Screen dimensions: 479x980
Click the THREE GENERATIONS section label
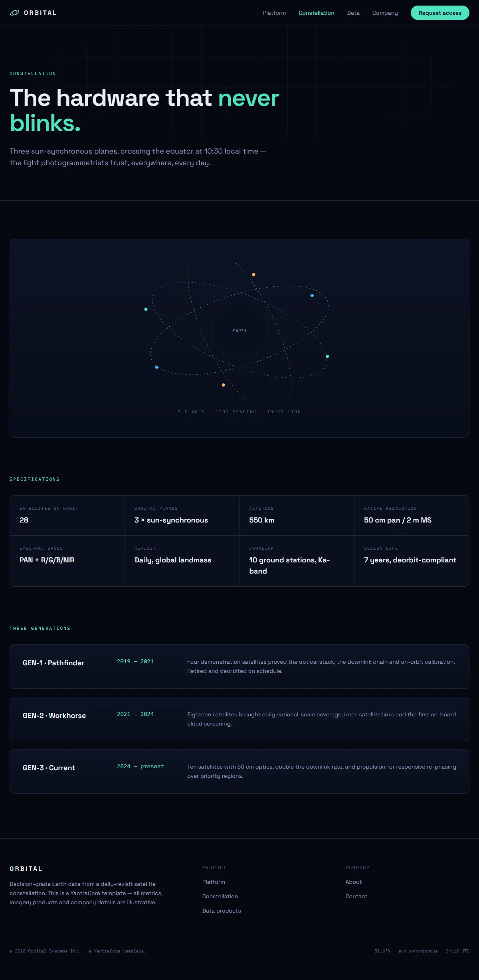[x=40, y=628]
